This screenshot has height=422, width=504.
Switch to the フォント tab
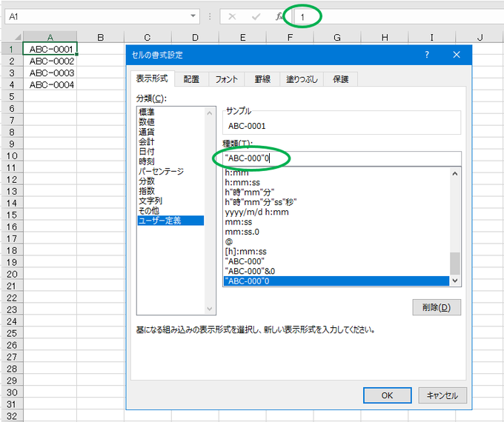coord(227,79)
